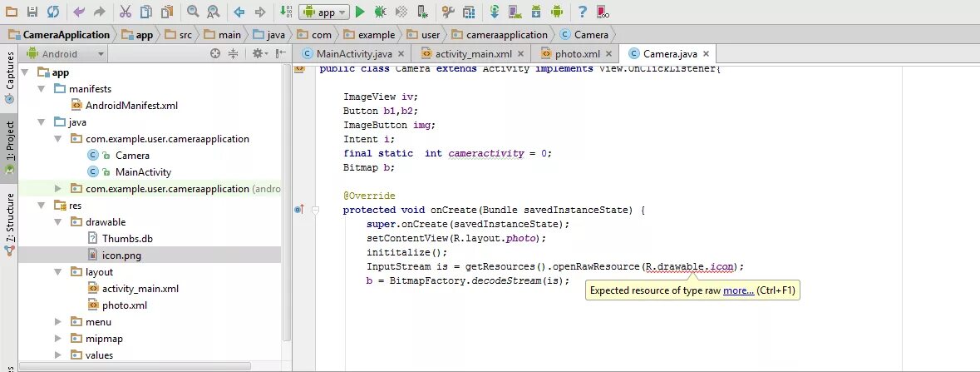This screenshot has height=372, width=980.
Task: Click the Make Project build icon
Action: pyautogui.click(x=286, y=12)
